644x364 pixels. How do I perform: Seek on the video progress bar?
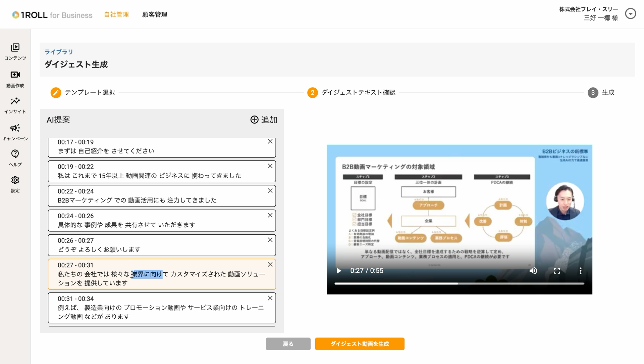point(459,284)
